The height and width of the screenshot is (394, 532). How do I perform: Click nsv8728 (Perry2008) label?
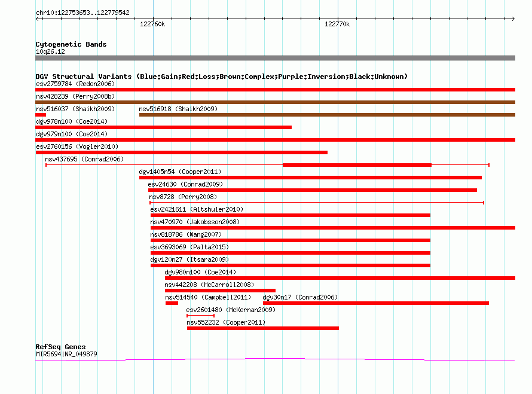(x=183, y=197)
